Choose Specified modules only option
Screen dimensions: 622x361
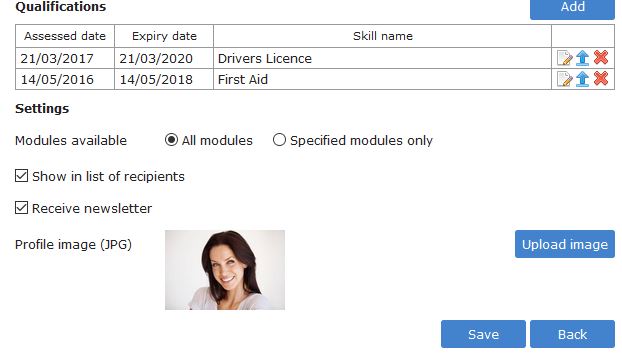coord(279,140)
